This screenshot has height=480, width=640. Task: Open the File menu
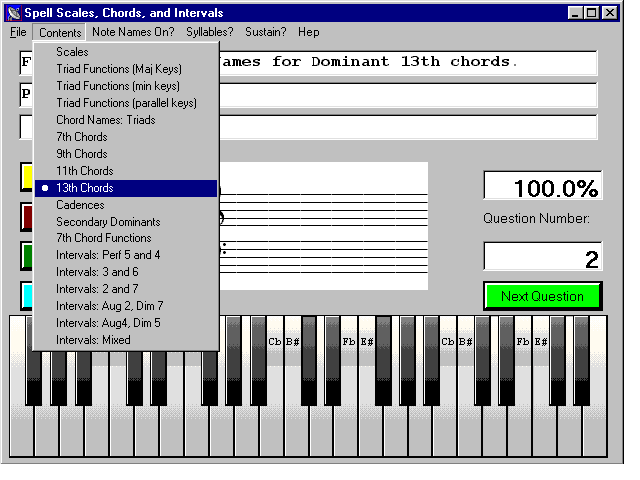click(18, 32)
